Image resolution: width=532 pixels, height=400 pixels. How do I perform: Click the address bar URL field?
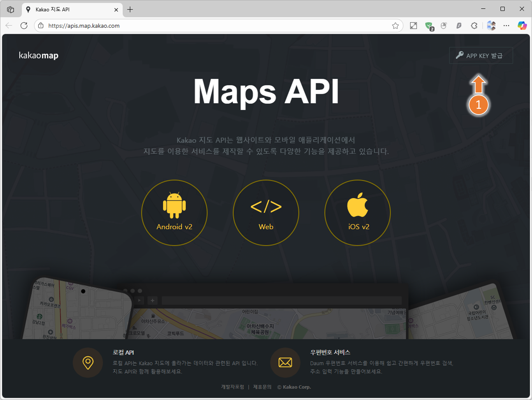tap(219, 26)
